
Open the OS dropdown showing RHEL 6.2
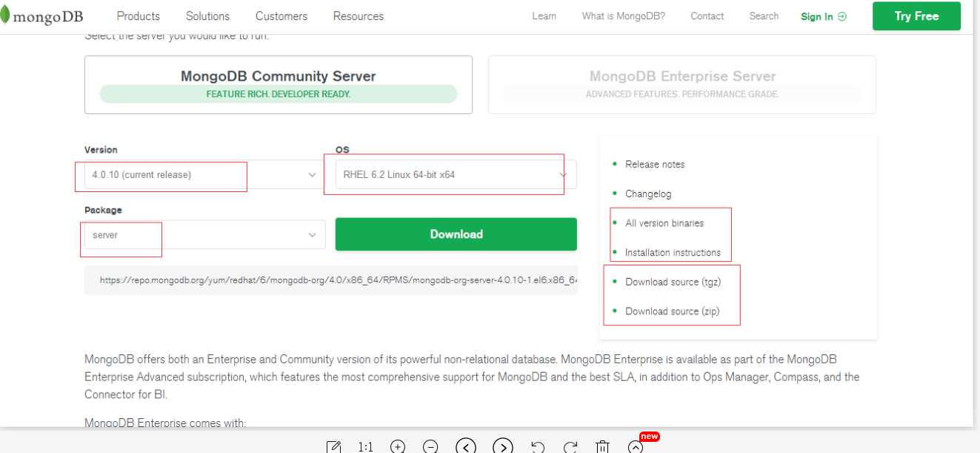click(x=456, y=175)
